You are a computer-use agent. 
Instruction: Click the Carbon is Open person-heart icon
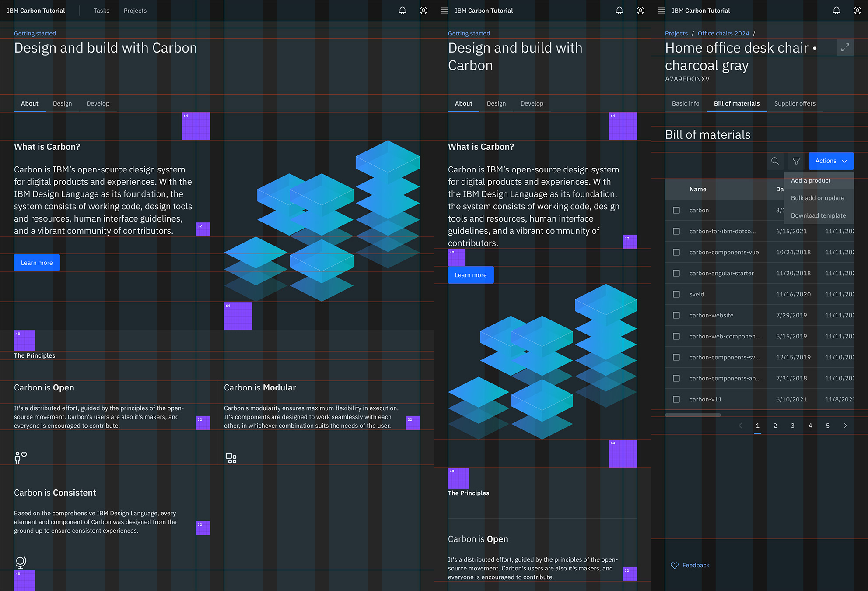click(x=21, y=458)
